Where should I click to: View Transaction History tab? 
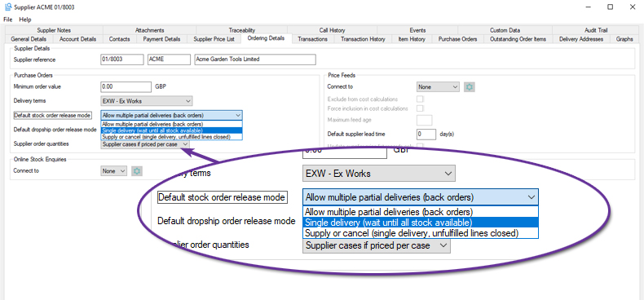(363, 39)
